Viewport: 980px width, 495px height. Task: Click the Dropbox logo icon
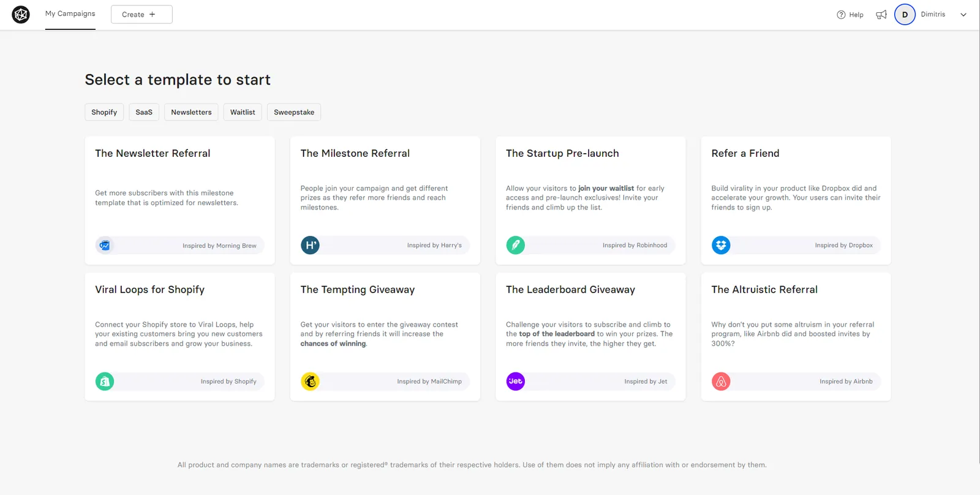tap(721, 245)
